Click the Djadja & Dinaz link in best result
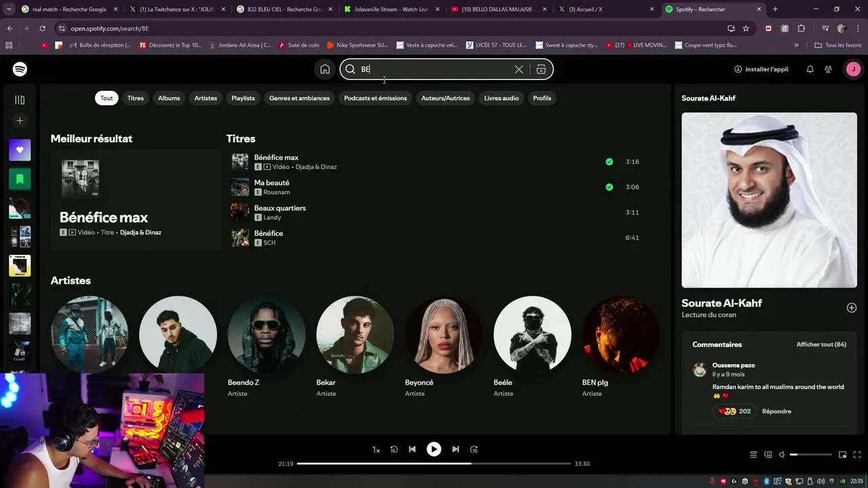Screen dimensions: 868x488 [x=140, y=232]
